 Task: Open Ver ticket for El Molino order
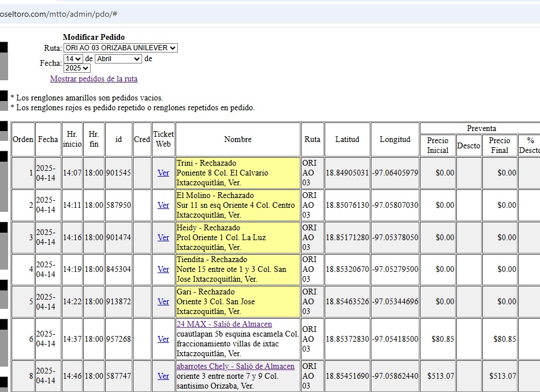(x=163, y=205)
